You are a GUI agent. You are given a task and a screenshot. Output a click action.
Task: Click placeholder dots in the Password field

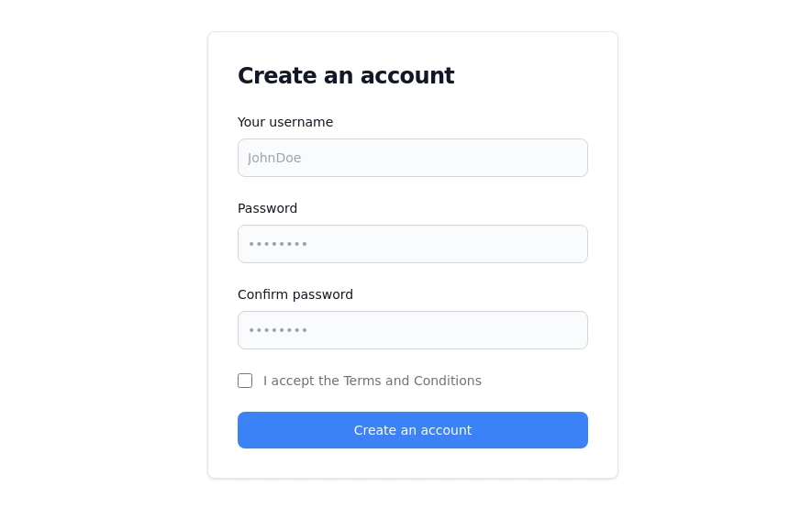[278, 244]
